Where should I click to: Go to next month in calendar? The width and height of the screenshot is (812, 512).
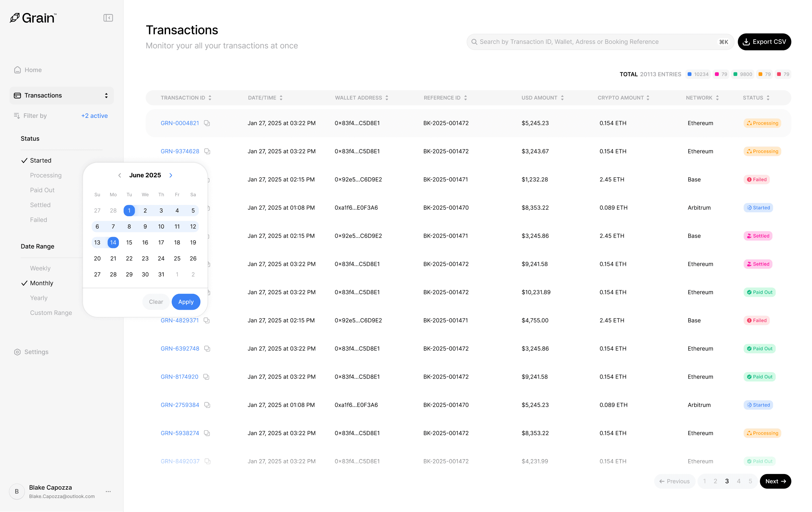171,175
